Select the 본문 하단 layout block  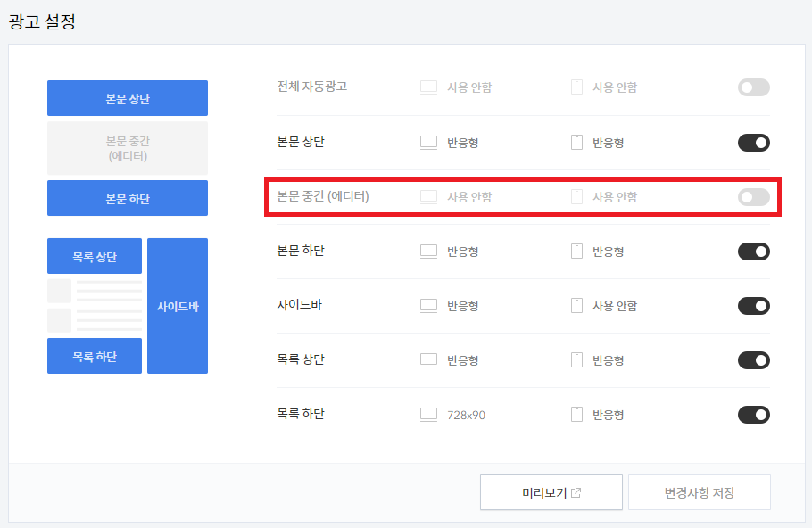click(128, 198)
